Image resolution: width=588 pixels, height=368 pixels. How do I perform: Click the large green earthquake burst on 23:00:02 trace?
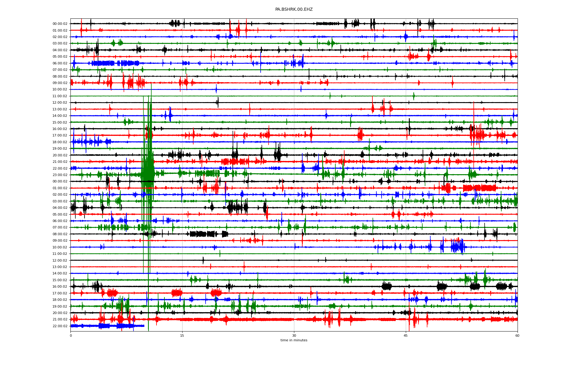coord(148,174)
